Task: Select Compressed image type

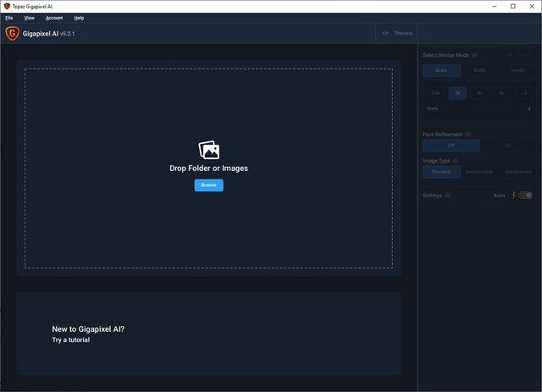Action: pyautogui.click(x=517, y=172)
